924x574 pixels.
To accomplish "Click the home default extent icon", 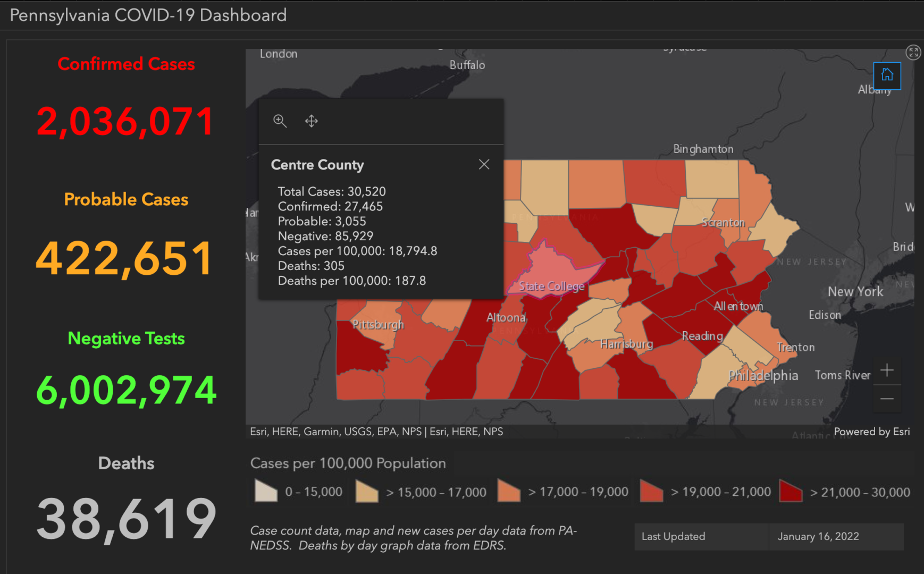I will point(887,75).
